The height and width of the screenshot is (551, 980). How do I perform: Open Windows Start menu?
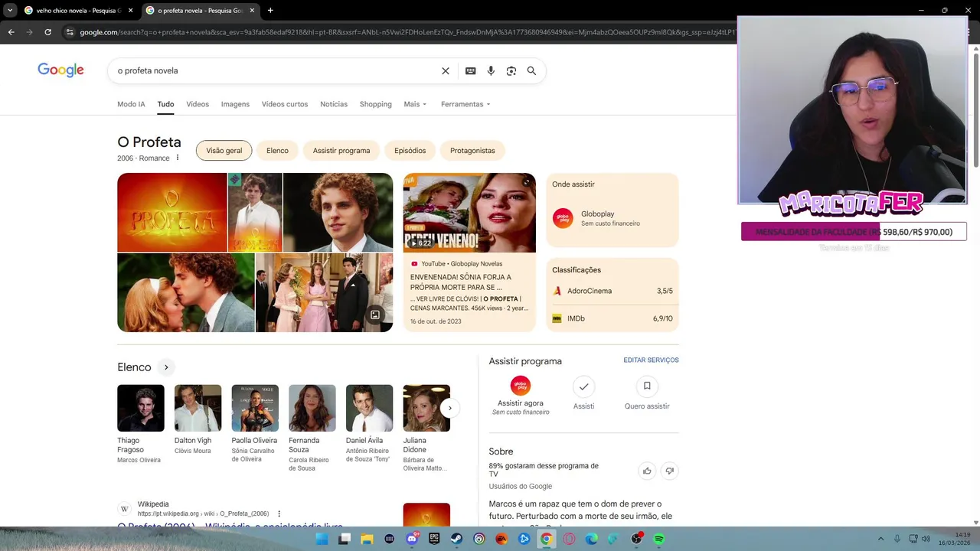(322, 539)
